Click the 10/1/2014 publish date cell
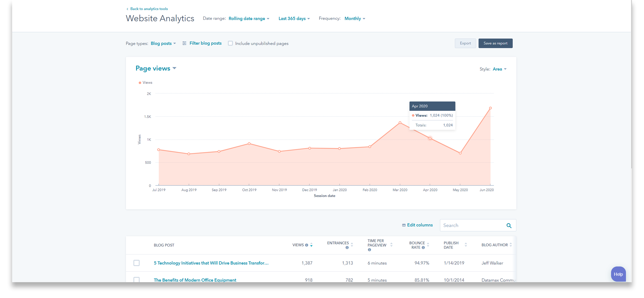Screen dimensions: 644x298 (x=454, y=280)
